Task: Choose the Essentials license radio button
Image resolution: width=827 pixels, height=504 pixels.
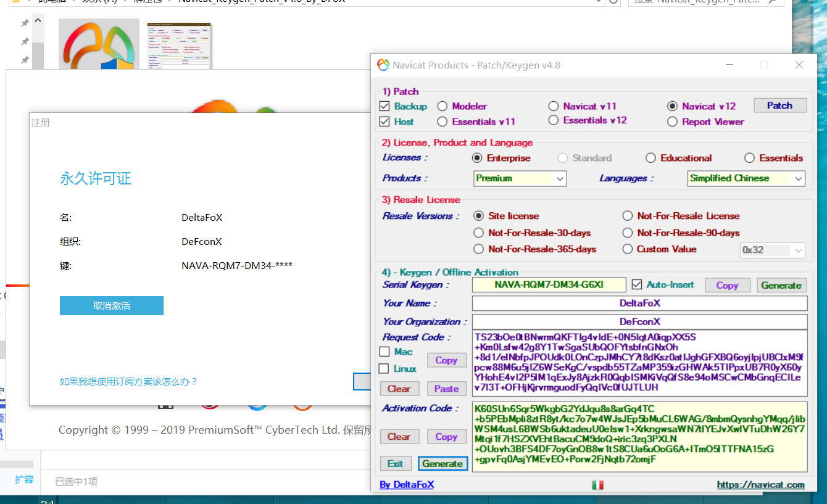Action: click(749, 158)
